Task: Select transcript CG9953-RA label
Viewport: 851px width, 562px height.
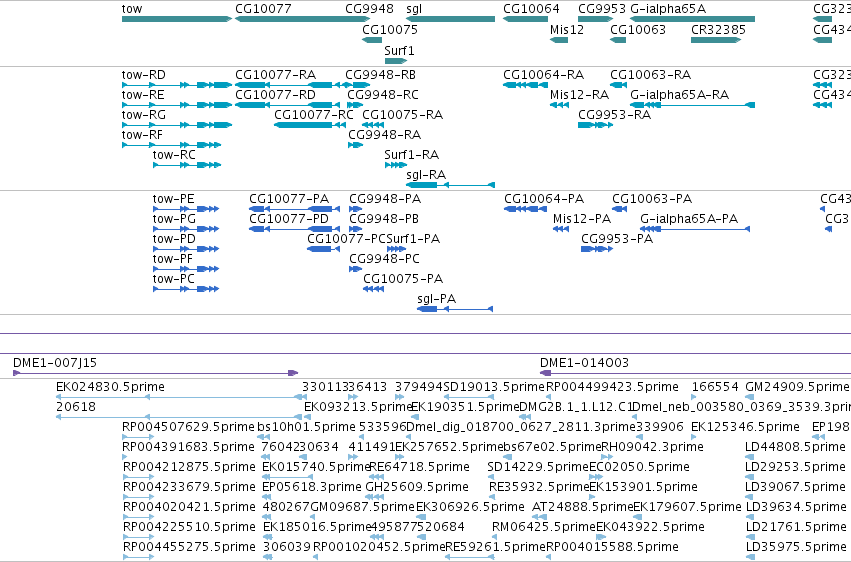Action: [614, 115]
